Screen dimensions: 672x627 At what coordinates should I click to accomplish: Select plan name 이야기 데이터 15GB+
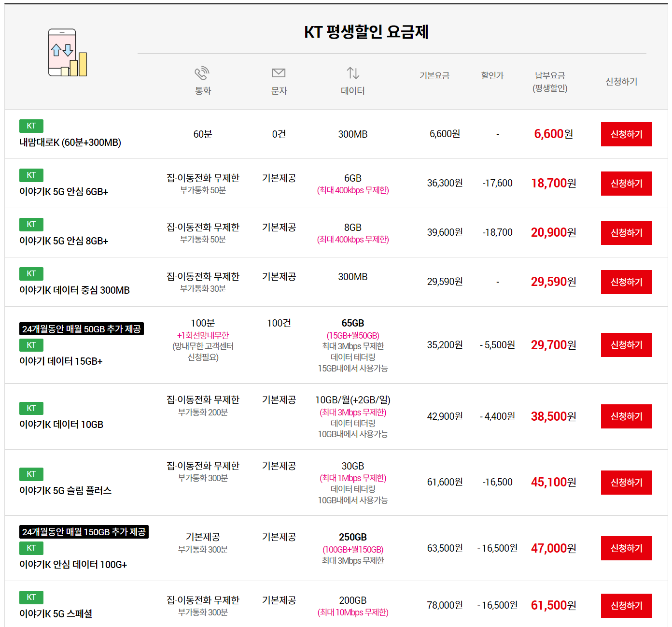tap(61, 361)
